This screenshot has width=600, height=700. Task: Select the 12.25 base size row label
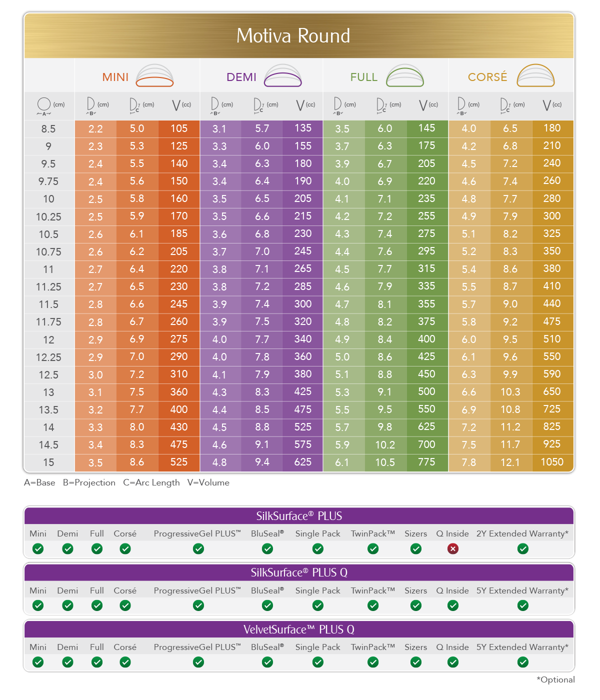coord(48,357)
